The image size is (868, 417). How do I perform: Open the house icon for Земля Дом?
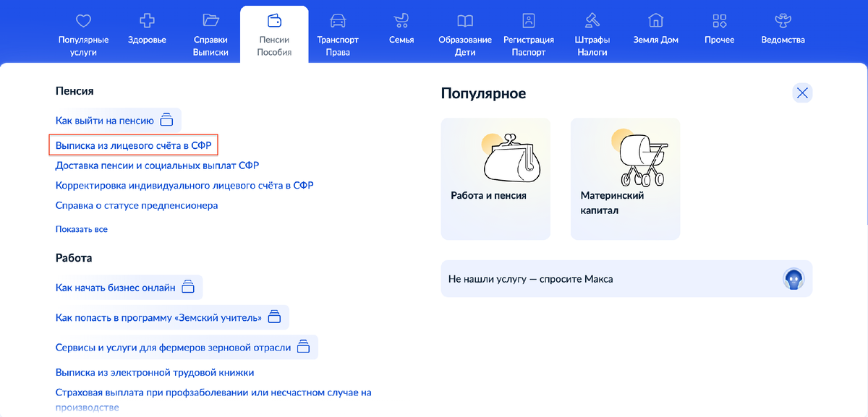point(655,21)
